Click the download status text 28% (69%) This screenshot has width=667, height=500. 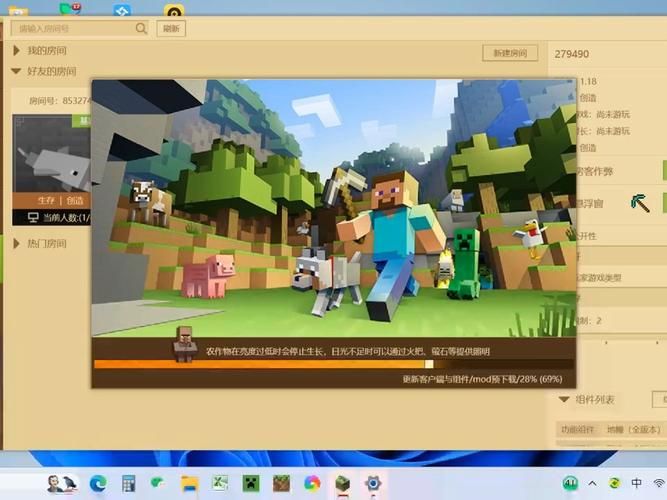coord(482,379)
